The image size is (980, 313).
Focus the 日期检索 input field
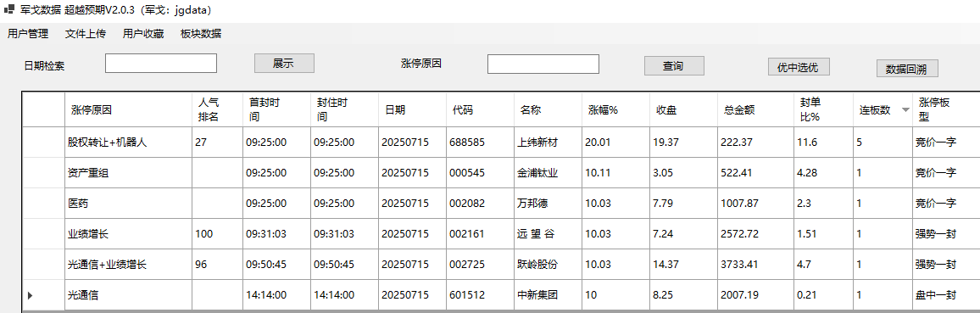[x=160, y=63]
